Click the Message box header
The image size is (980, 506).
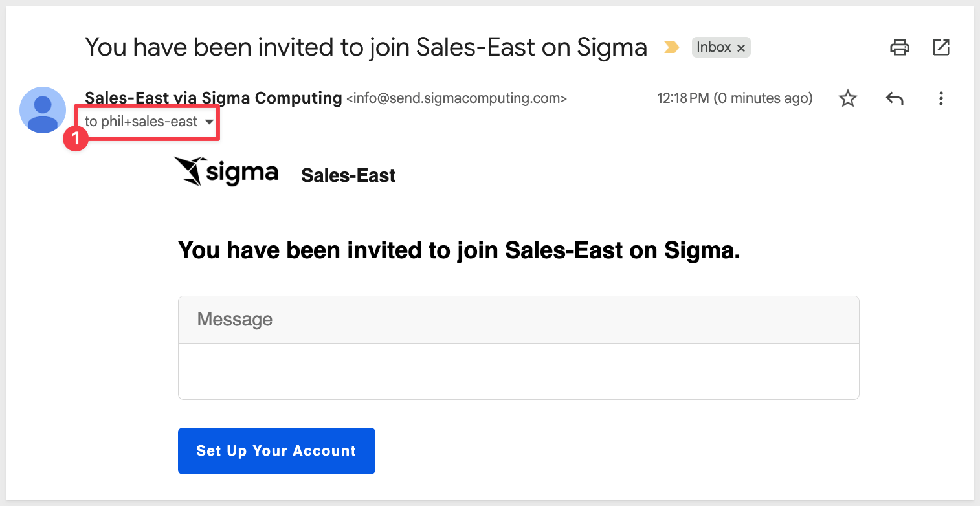pos(518,320)
